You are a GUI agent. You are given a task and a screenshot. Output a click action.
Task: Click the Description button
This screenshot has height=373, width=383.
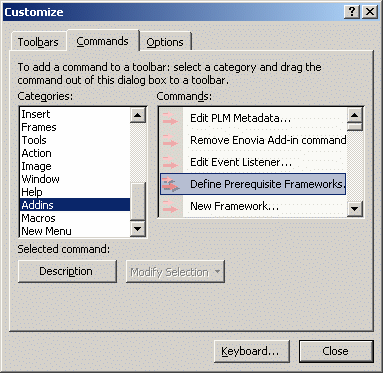[67, 271]
